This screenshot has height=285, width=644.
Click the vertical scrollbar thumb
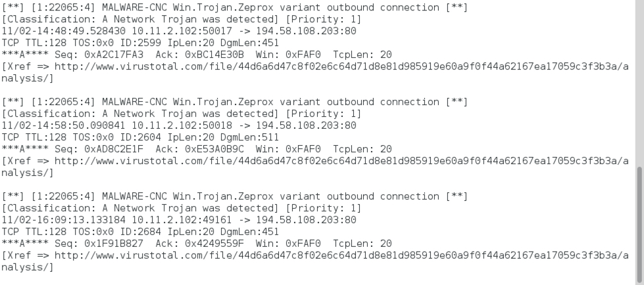639,223
